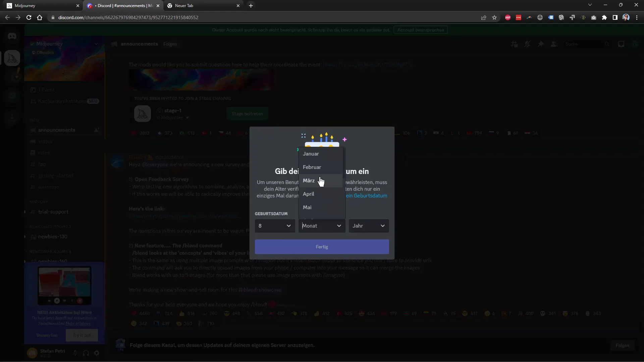Open a new browser tab
Image resolution: width=644 pixels, height=362 pixels.
click(x=251, y=6)
